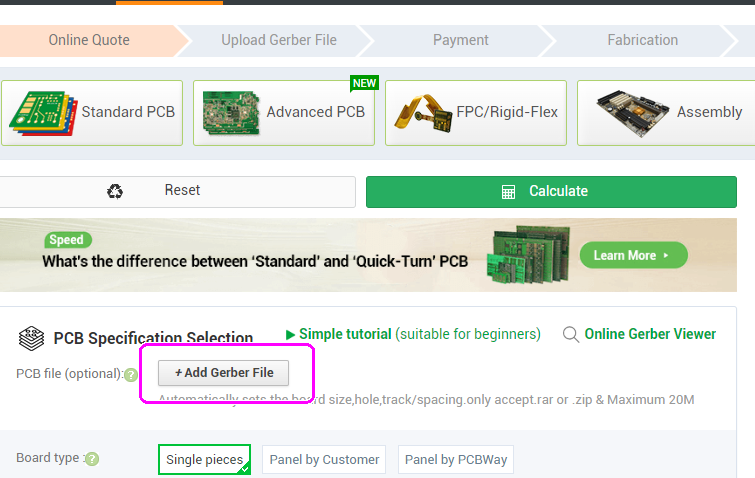Click the FPC/Rigid-Flex flexible circuit icon

[x=423, y=113]
